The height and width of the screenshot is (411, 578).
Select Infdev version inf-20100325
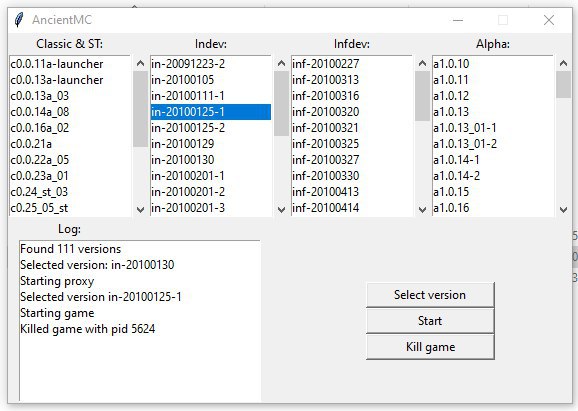coord(352,144)
